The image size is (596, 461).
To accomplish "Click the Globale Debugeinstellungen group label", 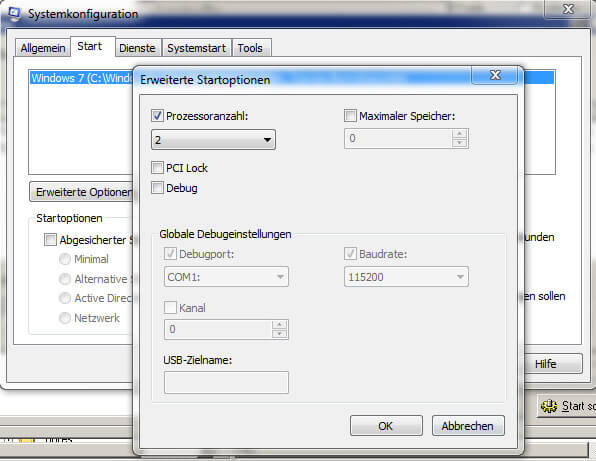I will click(x=225, y=234).
